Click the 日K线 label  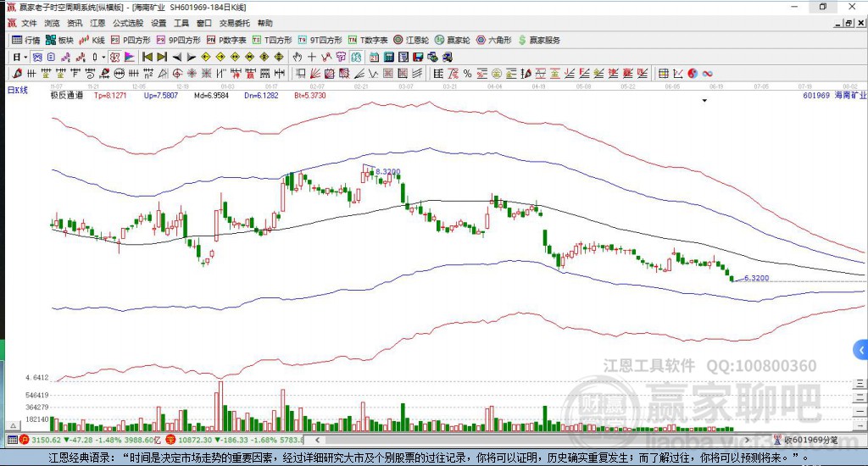click(x=17, y=90)
